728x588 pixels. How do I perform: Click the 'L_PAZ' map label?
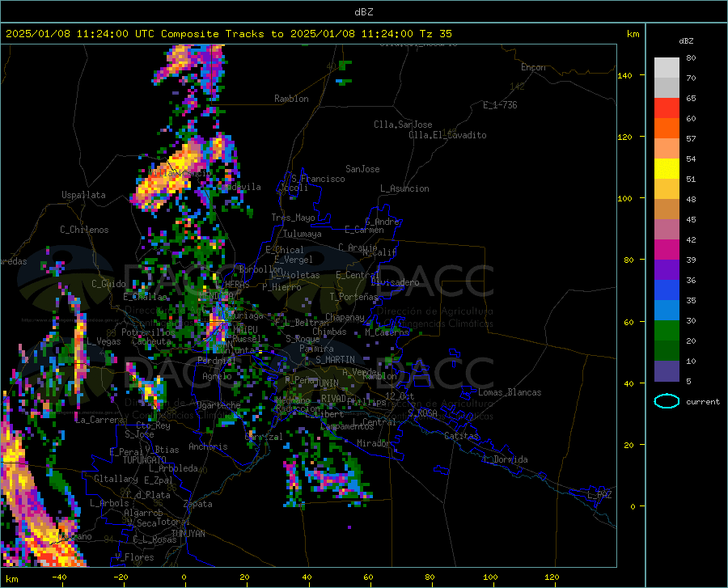coord(599,495)
